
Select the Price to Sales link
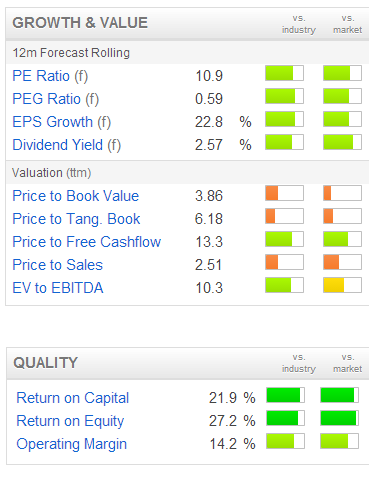[x=58, y=265]
